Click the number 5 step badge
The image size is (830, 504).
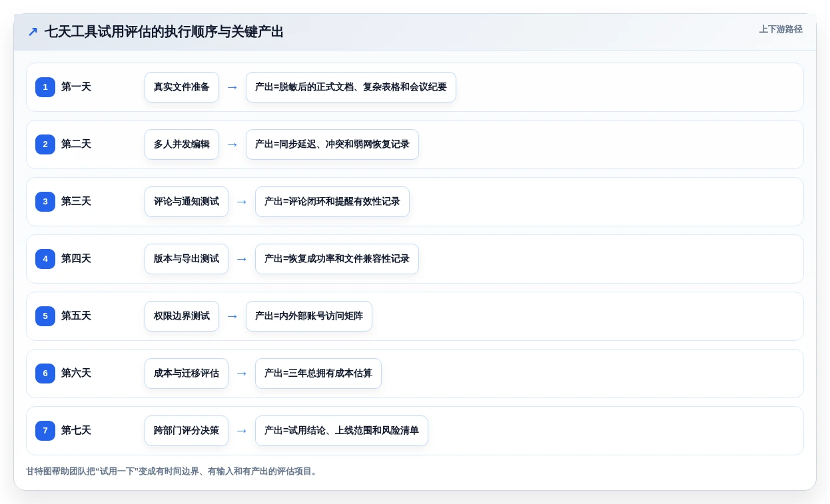[x=45, y=316]
